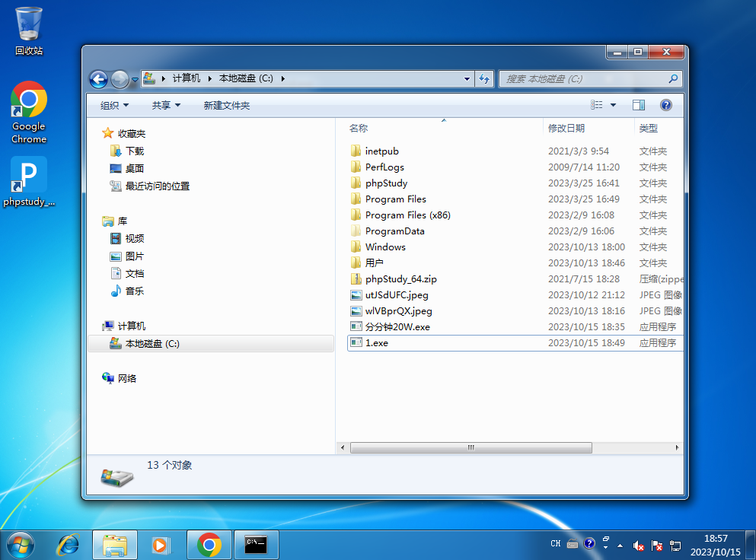Toggle the preview pane icon
The width and height of the screenshot is (756, 560).
point(638,105)
